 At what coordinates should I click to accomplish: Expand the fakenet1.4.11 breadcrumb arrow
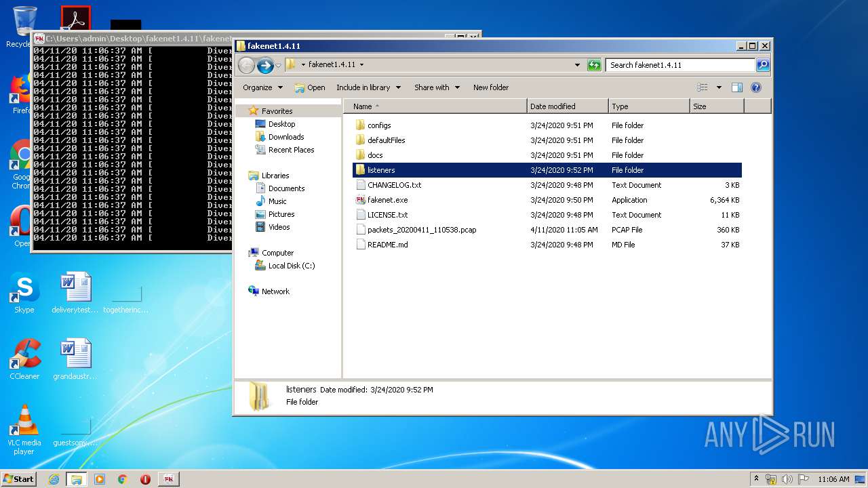[361, 65]
